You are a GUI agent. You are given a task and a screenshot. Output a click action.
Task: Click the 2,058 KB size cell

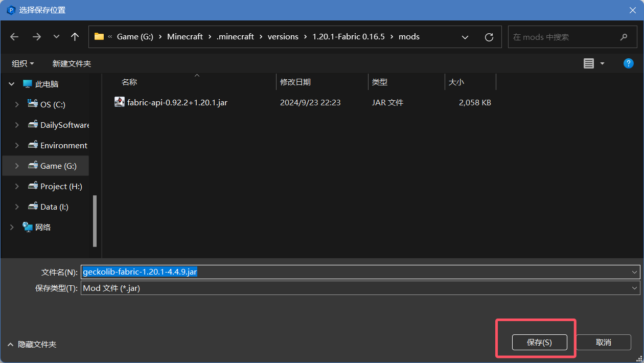pos(475,102)
